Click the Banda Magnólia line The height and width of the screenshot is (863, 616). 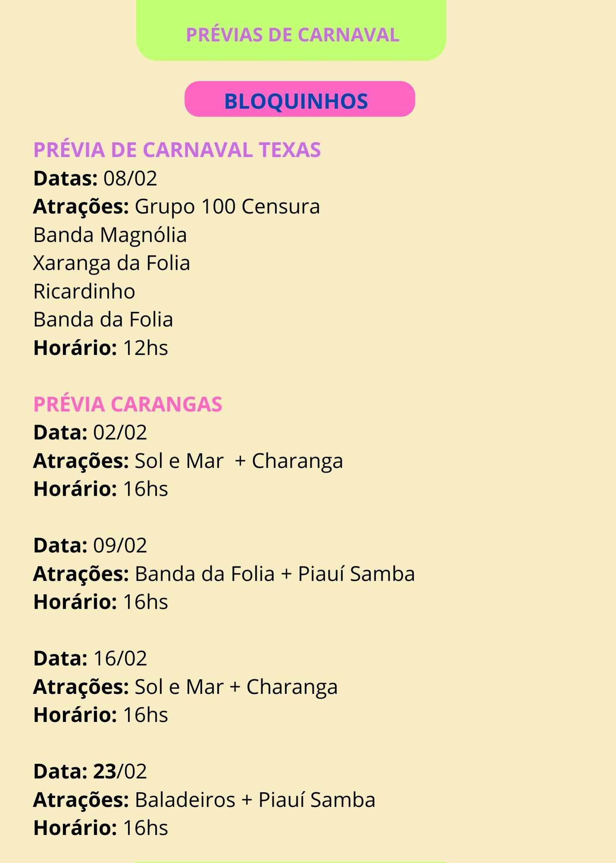[110, 236]
